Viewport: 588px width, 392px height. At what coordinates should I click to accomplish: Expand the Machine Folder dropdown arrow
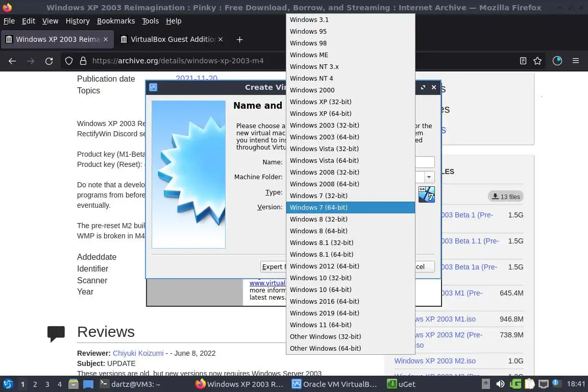[x=429, y=177]
